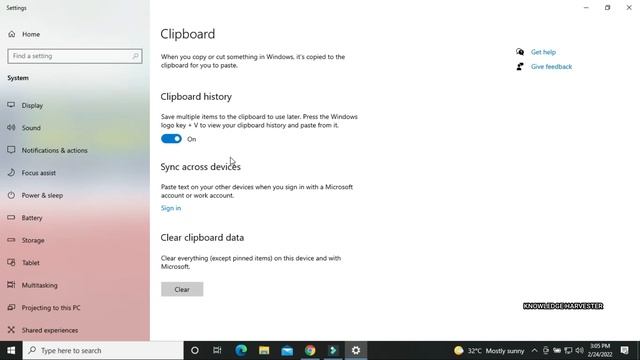Image resolution: width=640 pixels, height=360 pixels.
Task: Open Cortana circle icon on taskbar
Action: [x=195, y=351]
